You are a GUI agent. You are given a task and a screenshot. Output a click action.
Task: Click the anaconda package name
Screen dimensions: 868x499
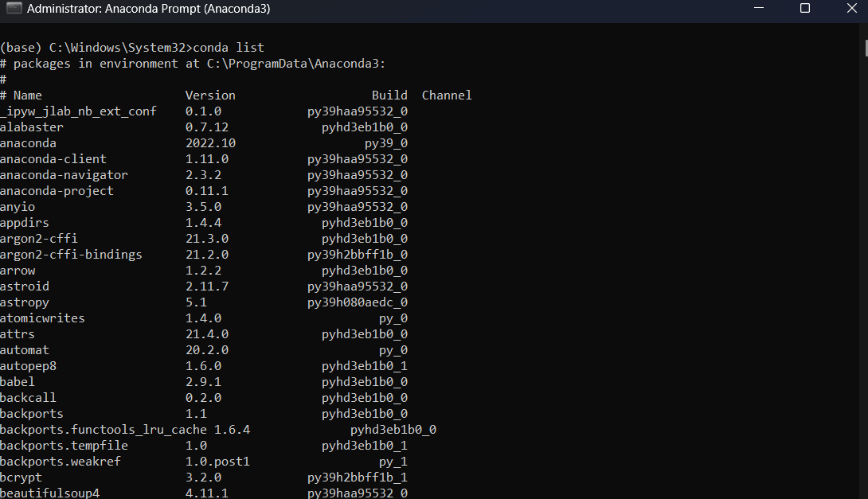tap(28, 142)
